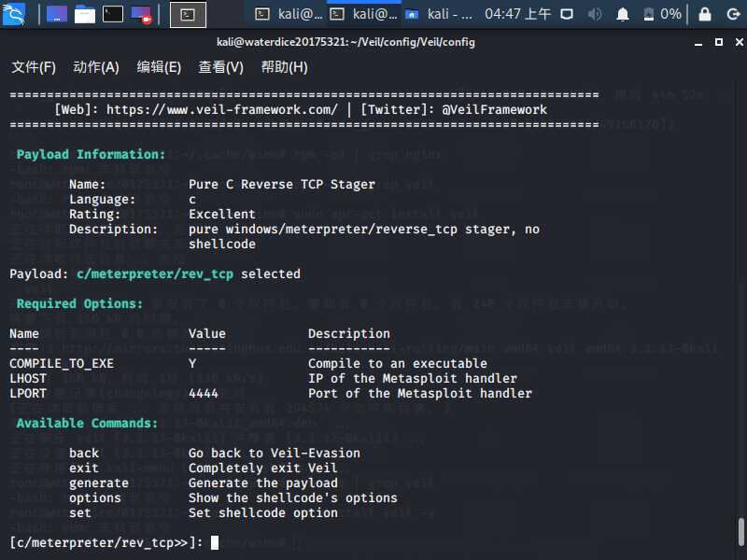Click the screen recorder launcher icon
Image resolution: width=747 pixels, height=560 pixels.
(141, 14)
